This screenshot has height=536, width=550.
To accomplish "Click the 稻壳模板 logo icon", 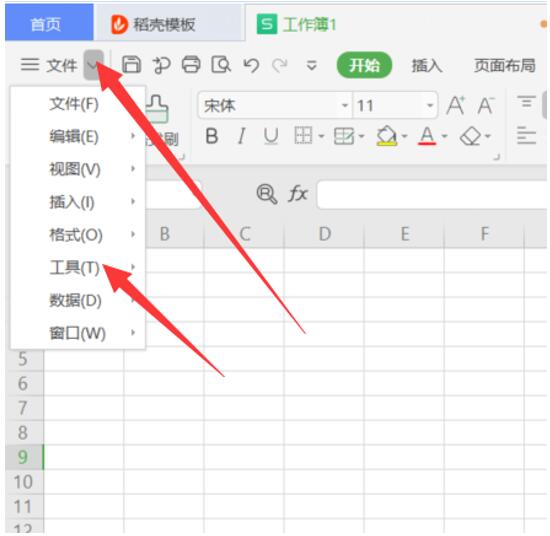I will (x=119, y=25).
